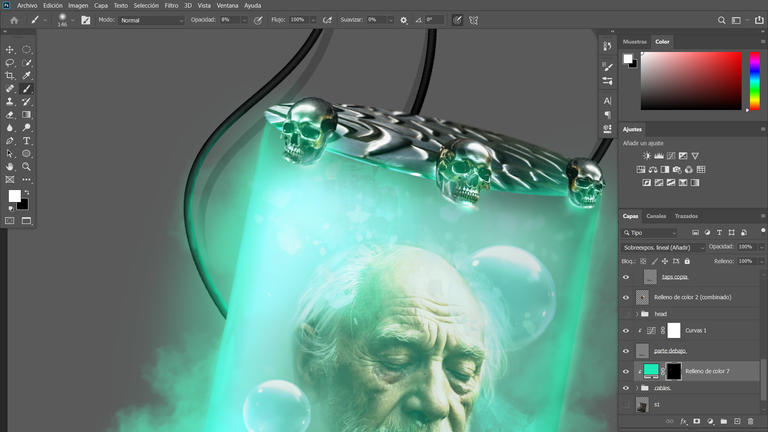Hide the 'parte debajo' layer
The height and width of the screenshot is (432, 768).
[x=625, y=351]
